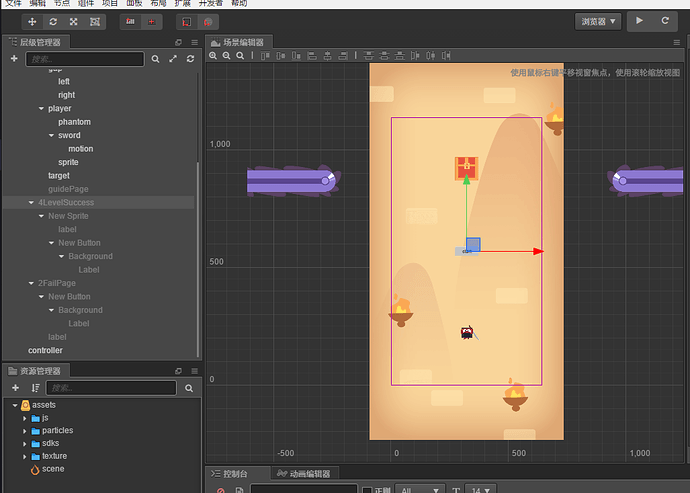This screenshot has height=493, width=690.
Task: Select the move transform tool
Action: pyautogui.click(x=32, y=21)
